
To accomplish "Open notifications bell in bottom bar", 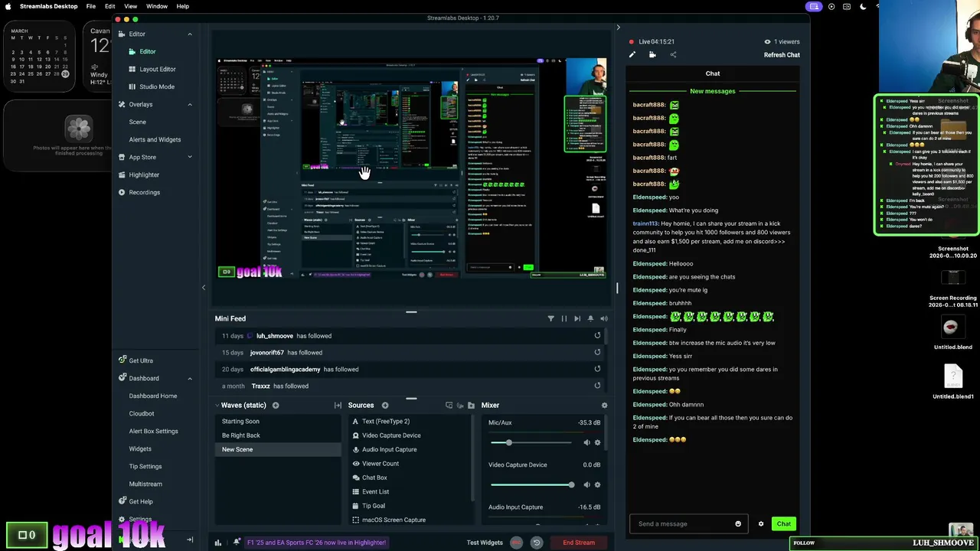I will (237, 542).
